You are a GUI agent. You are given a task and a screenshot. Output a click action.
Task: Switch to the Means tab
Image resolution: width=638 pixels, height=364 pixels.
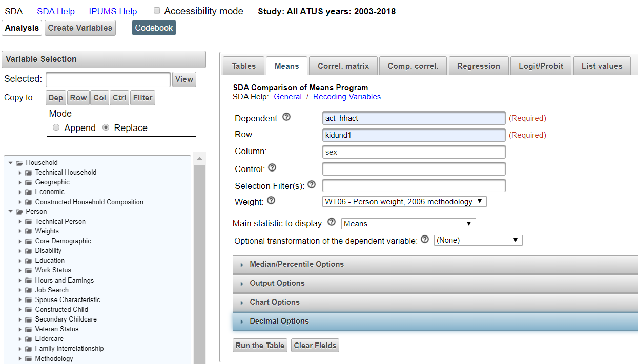(287, 66)
